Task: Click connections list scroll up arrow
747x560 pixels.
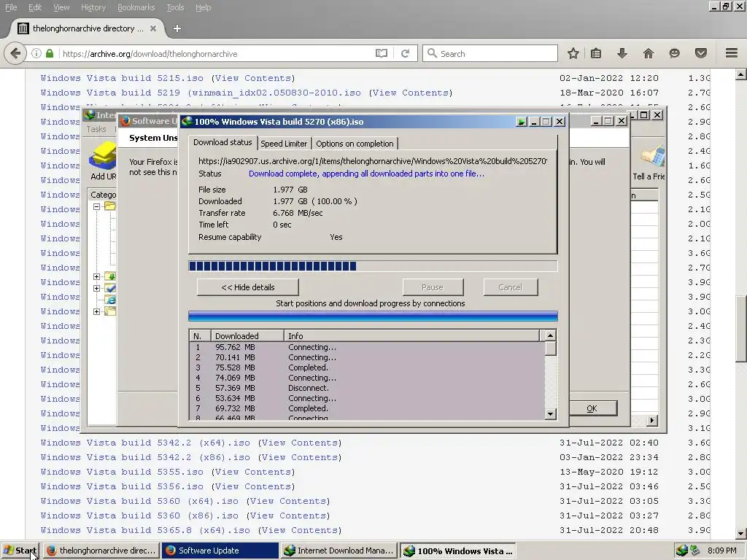Action: pos(550,335)
